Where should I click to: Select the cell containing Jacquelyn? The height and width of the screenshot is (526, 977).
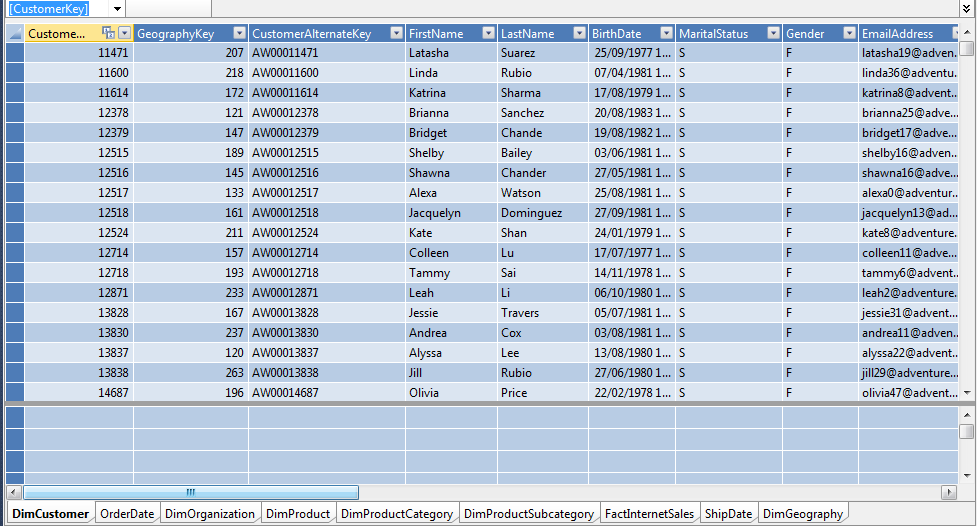(450, 213)
